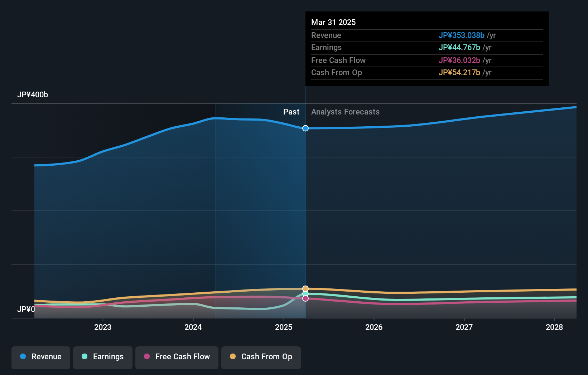This screenshot has width=588, height=375.
Task: Click the JP¥36.032b free cash flow value
Action: pos(459,60)
